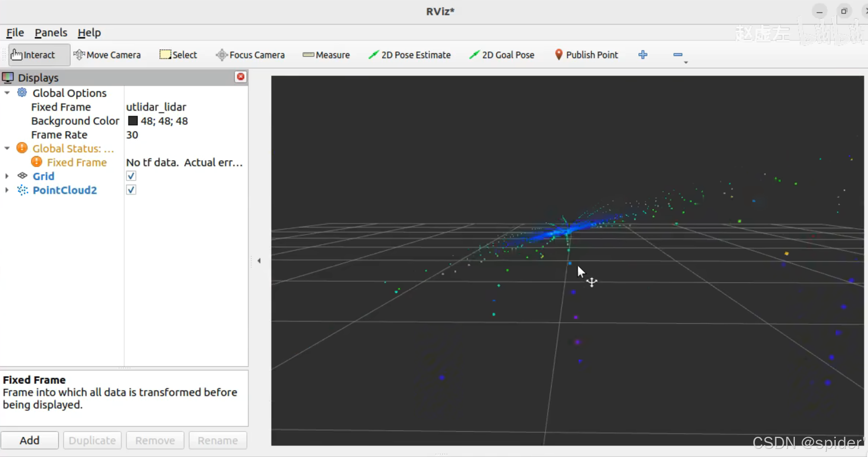Expand the PointCloud2 display properties
Image resolution: width=868 pixels, height=457 pixels.
click(7, 190)
